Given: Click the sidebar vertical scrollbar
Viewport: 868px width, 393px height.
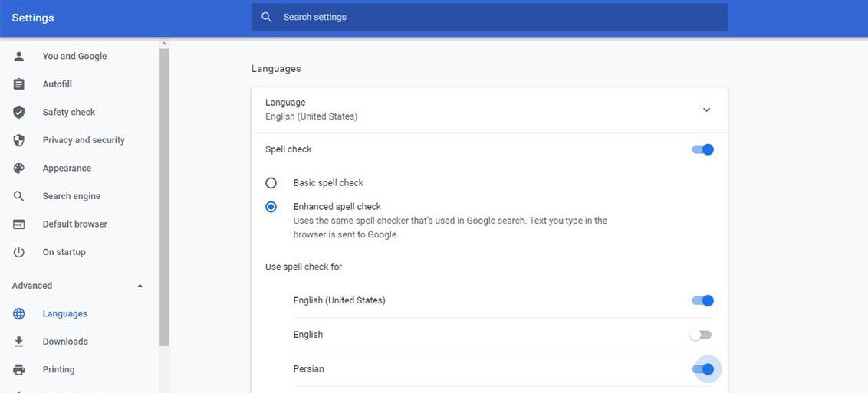Looking at the screenshot, I should pos(163,192).
